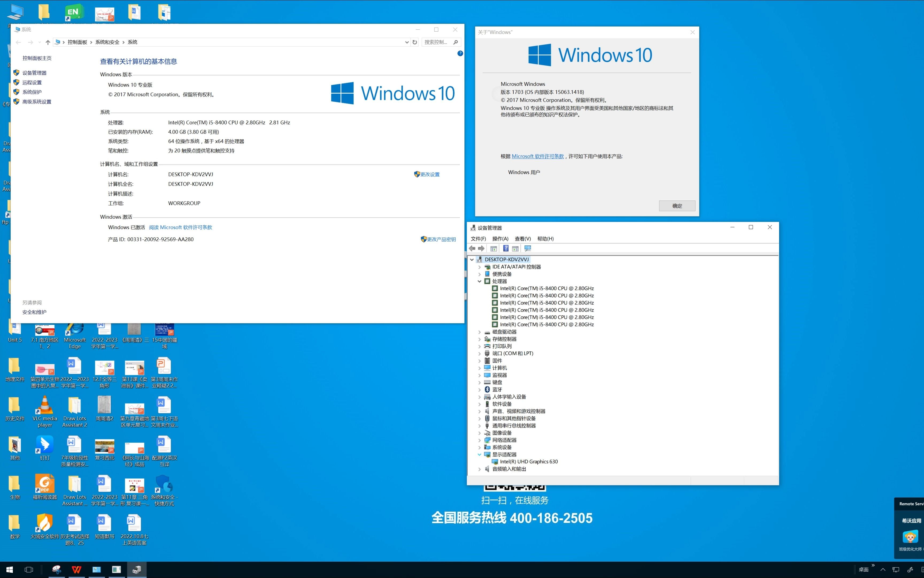Click the show/hide console tree toolbar icon

494,249
